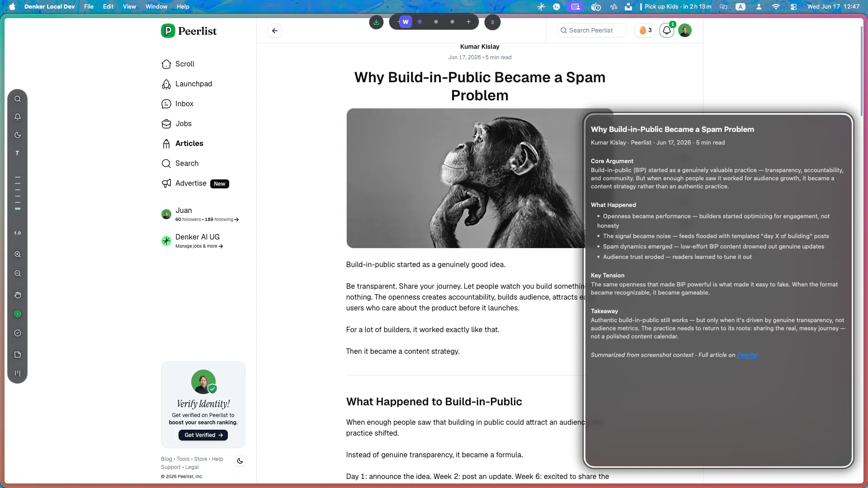Open the profile avatar in the top bar
Viewport: 868px width, 488px height.
pyautogui.click(x=685, y=30)
